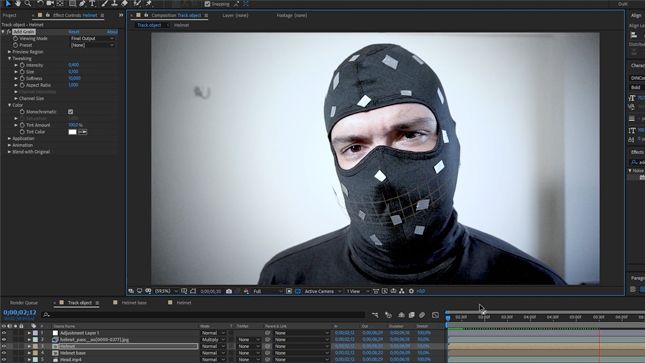Image resolution: width=645 pixels, height=363 pixels.
Task: Expand the Preview Region group
Action: point(9,52)
